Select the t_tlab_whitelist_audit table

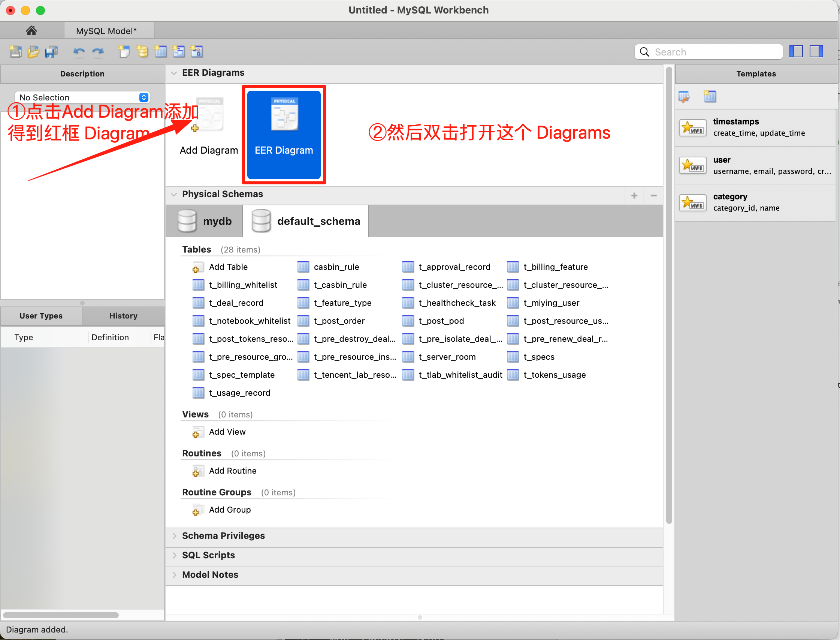(x=453, y=375)
